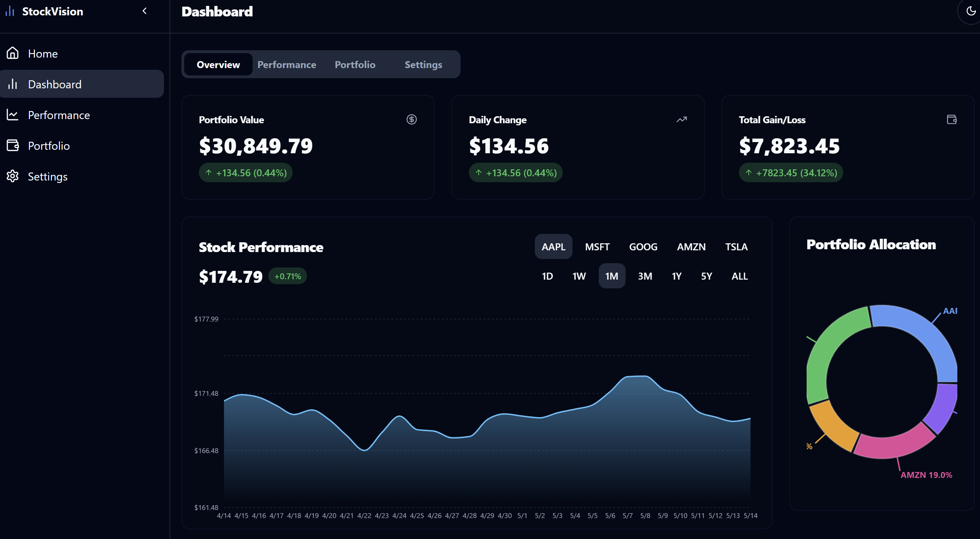Image resolution: width=980 pixels, height=539 pixels.
Task: Toggle dark mode with the moon icon
Action: pos(971,12)
